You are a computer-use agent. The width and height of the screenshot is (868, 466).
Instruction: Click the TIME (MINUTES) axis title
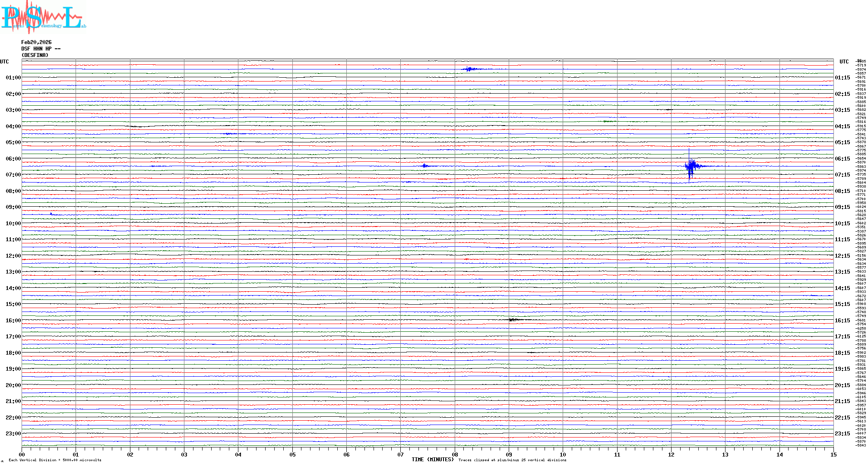[x=432, y=460]
